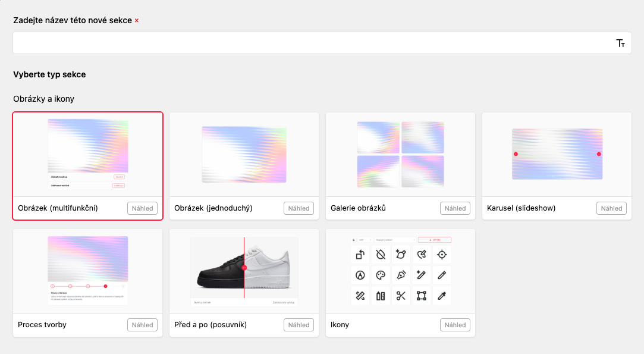The height and width of the screenshot is (354, 644).
Task: Click the paint palette icon in Ikony preview
Action: [381, 275]
